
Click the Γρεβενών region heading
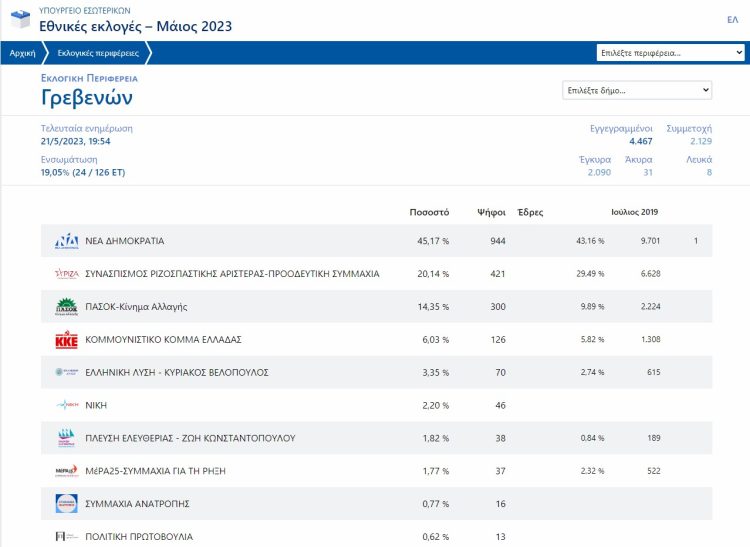(87, 98)
